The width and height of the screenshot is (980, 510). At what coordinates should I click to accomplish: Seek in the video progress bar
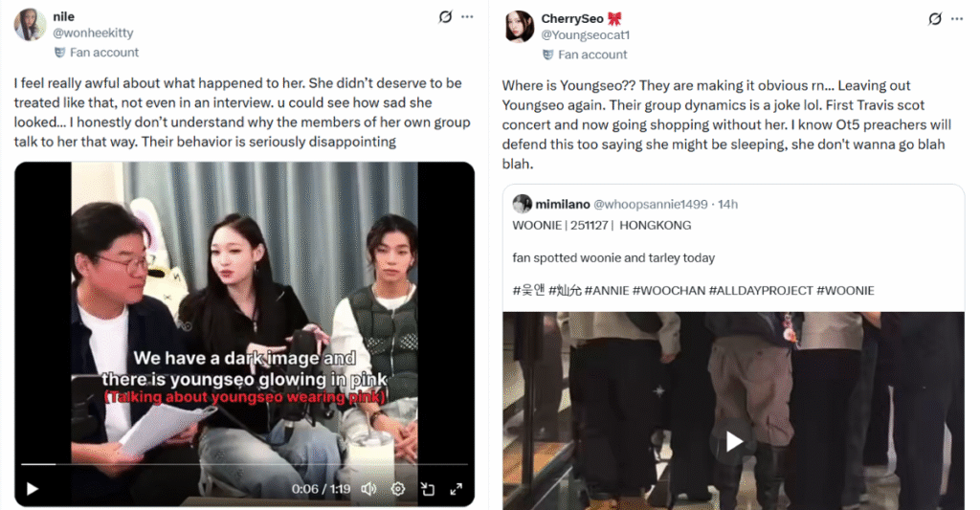244,464
